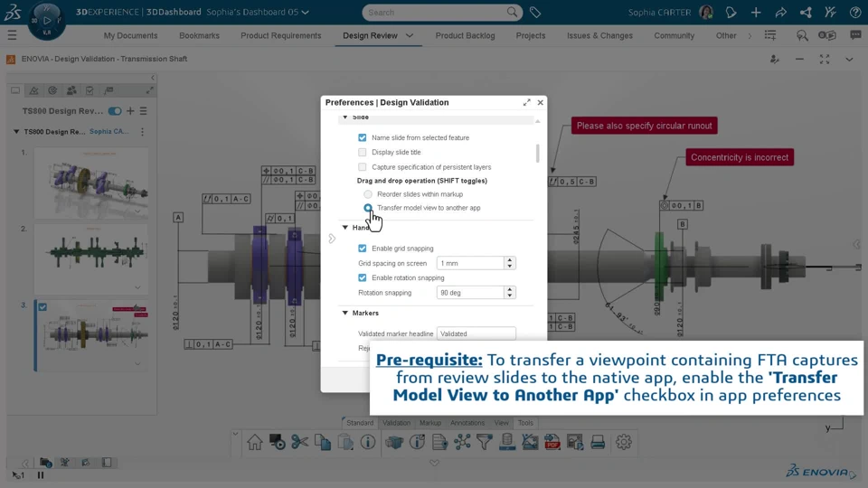Click Sophia CARTER user name
The height and width of the screenshot is (488, 868).
pos(659,12)
